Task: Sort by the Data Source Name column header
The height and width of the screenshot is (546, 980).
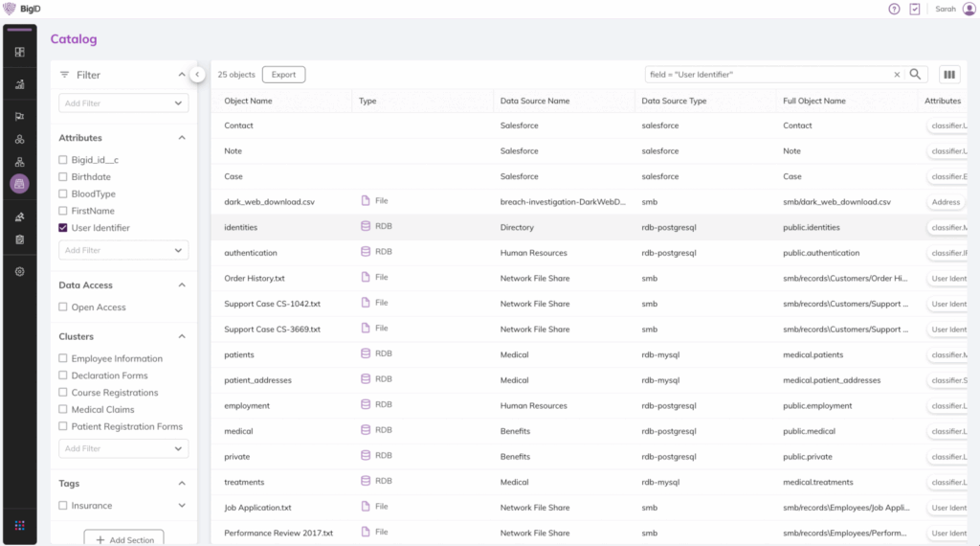Action: pos(534,101)
